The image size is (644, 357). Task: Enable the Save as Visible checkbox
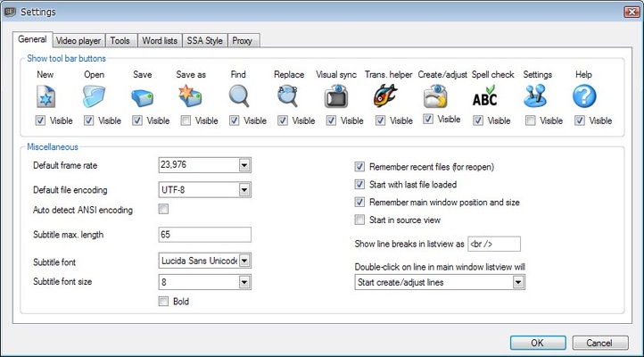pyautogui.click(x=186, y=120)
